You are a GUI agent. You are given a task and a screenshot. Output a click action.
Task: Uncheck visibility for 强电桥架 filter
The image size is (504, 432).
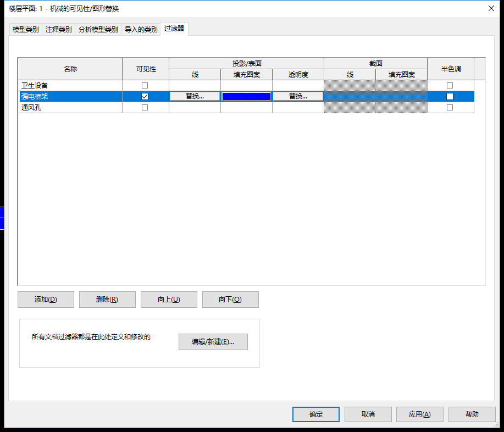[x=145, y=96]
